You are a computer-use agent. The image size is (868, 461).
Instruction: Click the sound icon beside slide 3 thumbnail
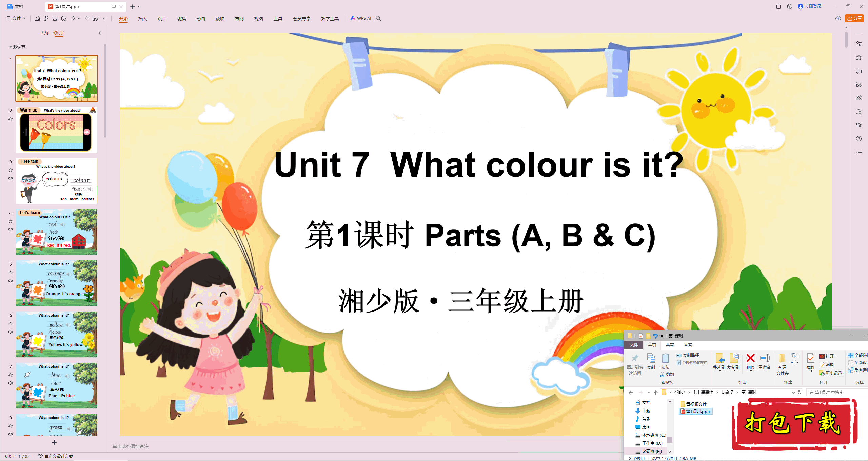coord(11,178)
